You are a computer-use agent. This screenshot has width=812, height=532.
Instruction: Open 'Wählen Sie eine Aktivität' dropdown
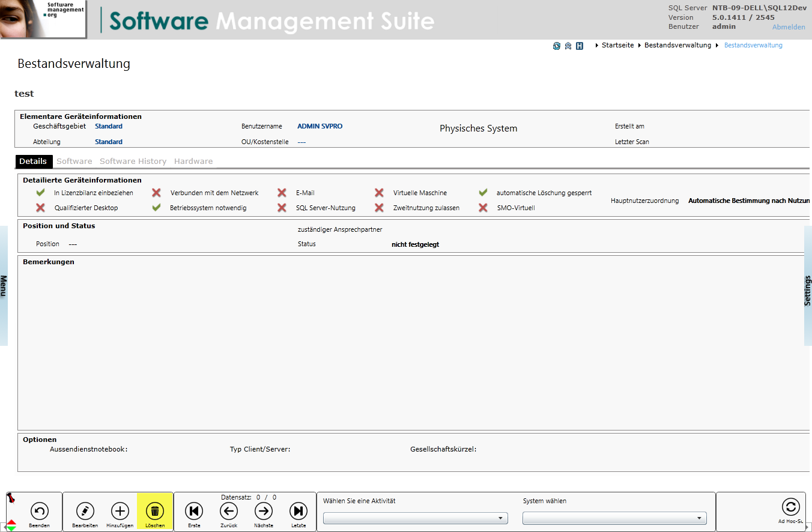tap(416, 518)
